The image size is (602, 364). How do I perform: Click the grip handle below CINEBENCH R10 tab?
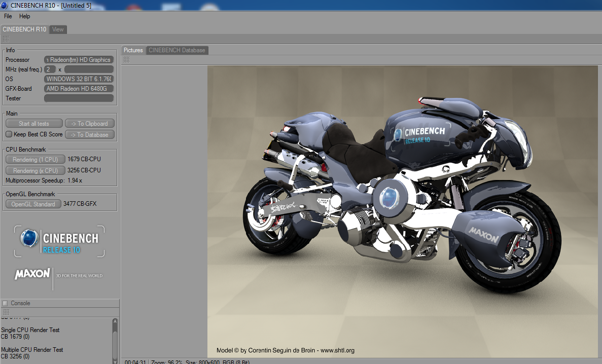coord(6,39)
